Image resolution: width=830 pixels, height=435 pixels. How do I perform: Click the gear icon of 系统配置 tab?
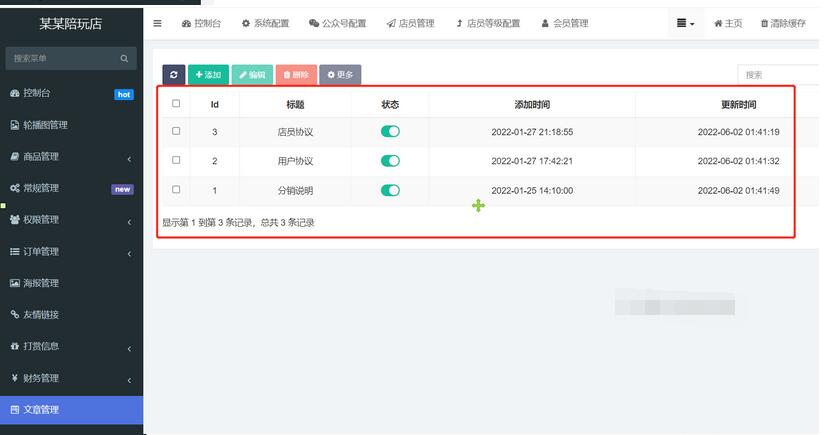pyautogui.click(x=246, y=23)
